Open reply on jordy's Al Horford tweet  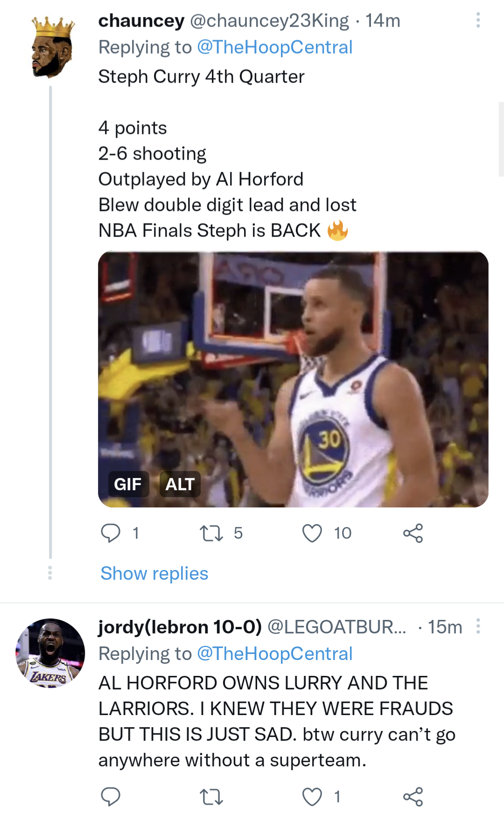[111, 797]
